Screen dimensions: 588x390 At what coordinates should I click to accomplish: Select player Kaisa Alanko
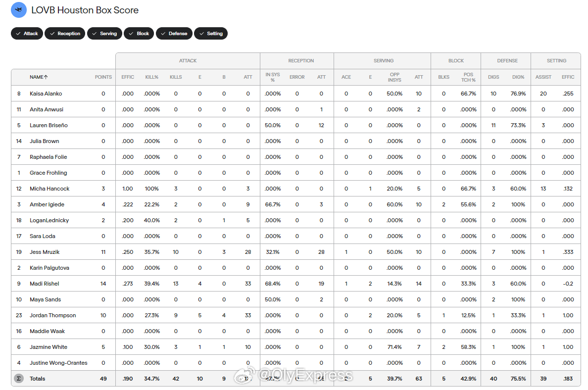click(x=46, y=94)
